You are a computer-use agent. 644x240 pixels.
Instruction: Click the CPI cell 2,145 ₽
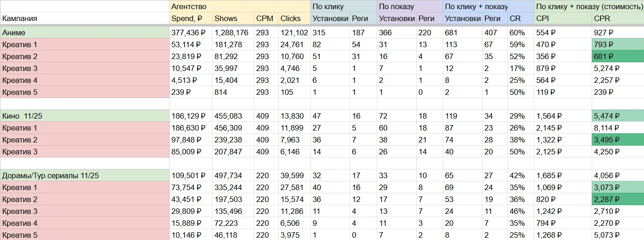[x=563, y=128]
